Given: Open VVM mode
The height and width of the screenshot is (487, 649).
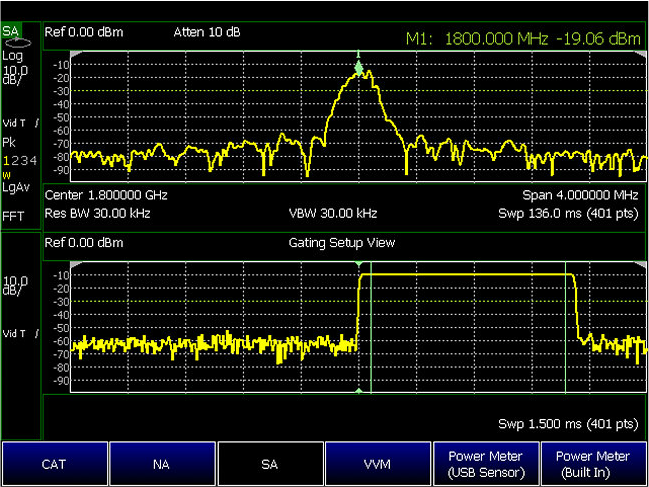Looking at the screenshot, I should coord(378,465).
